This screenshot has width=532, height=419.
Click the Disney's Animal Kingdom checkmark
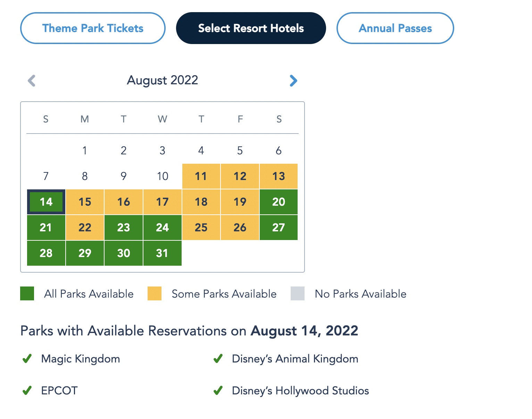[218, 359]
